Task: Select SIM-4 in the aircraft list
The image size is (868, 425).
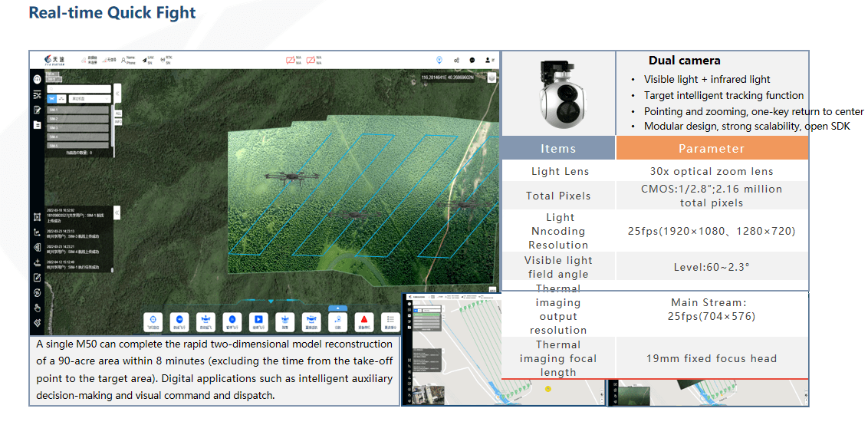Action: 77,137
